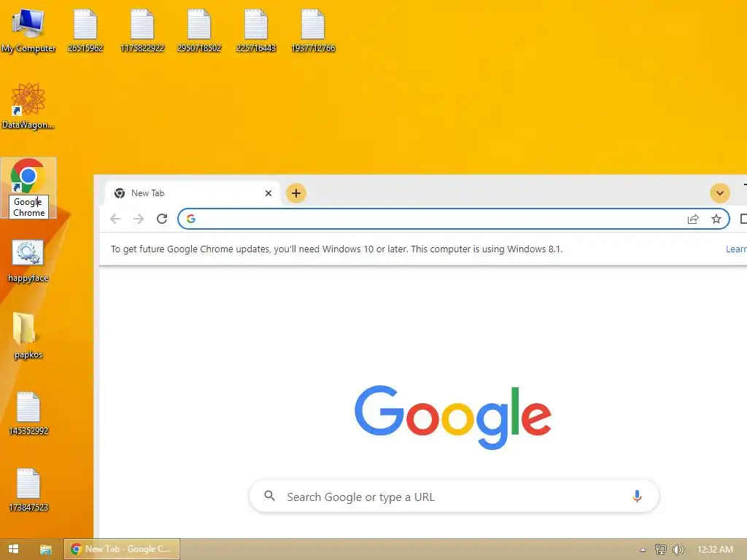Show hidden tray icons arrow
The height and width of the screenshot is (560, 747).
[643, 550]
